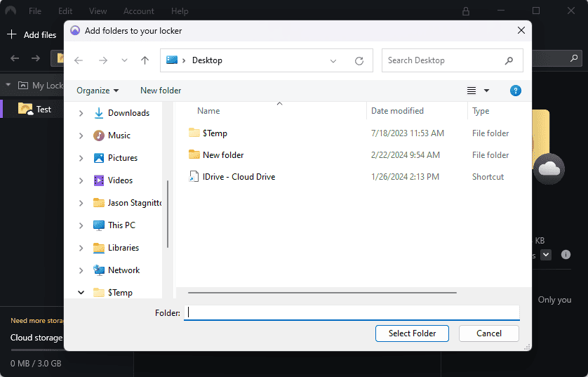The image size is (588, 377).
Task: Open the View menu in the locker app
Action: point(98,11)
